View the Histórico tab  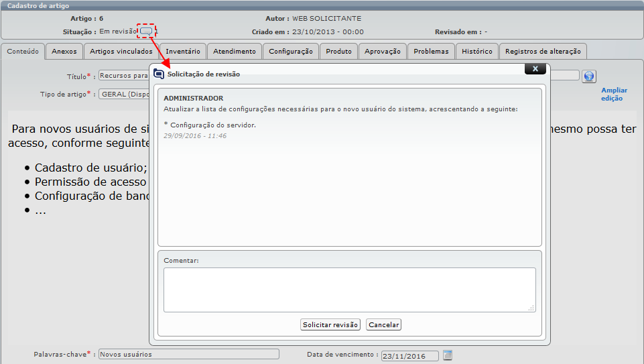(477, 52)
